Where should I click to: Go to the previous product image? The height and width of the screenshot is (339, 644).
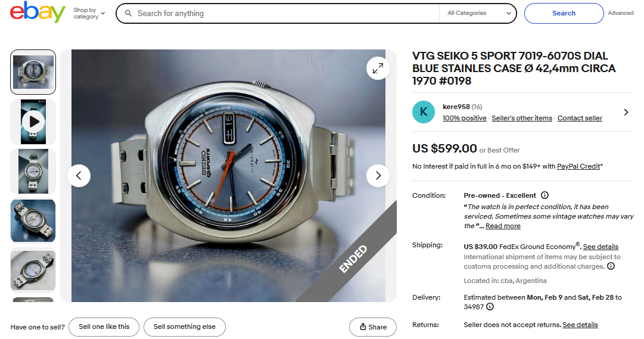79,176
